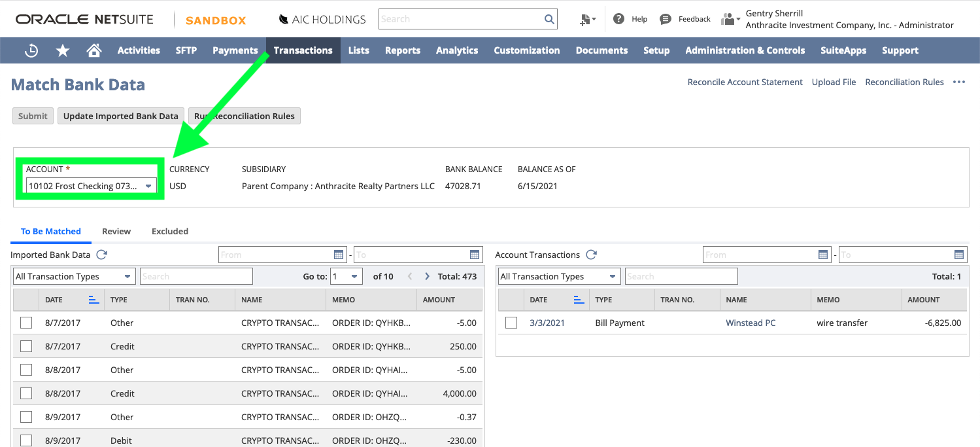Image resolution: width=980 pixels, height=447 pixels.
Task: Open Imported Bank Data From date calendar
Action: [x=339, y=255]
